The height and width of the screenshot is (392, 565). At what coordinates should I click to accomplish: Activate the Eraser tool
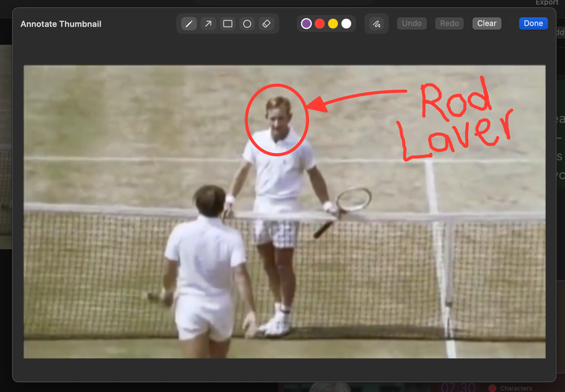point(266,24)
